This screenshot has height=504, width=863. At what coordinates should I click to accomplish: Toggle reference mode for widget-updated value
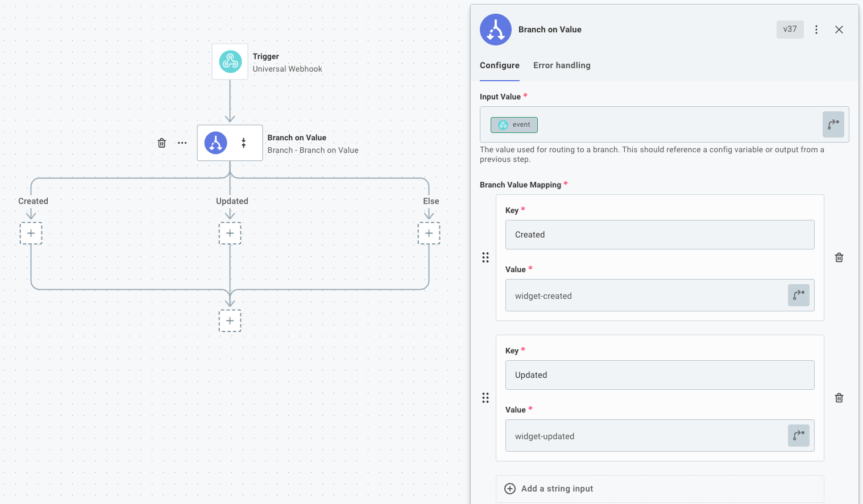(798, 436)
